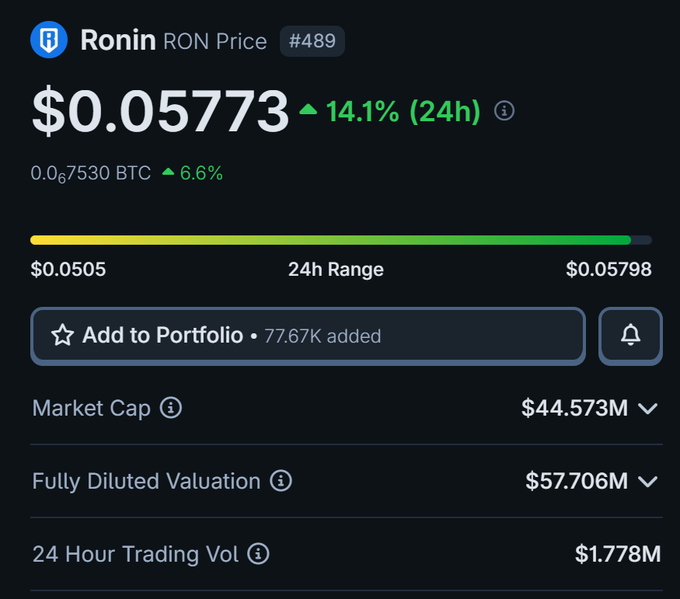Image resolution: width=680 pixels, height=599 pixels.
Task: Click the 14.1% (24h) change text
Action: pyautogui.click(x=403, y=111)
